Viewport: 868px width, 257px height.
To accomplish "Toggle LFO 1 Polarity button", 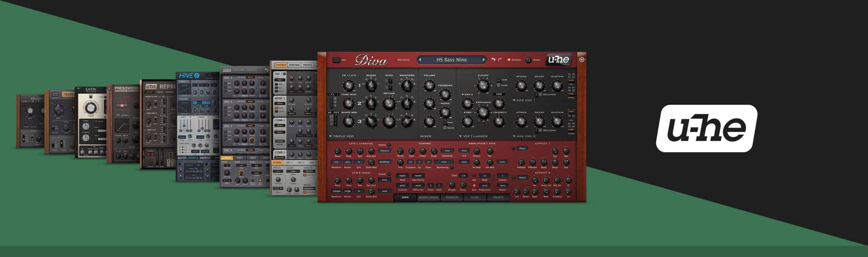I will (x=389, y=145).
